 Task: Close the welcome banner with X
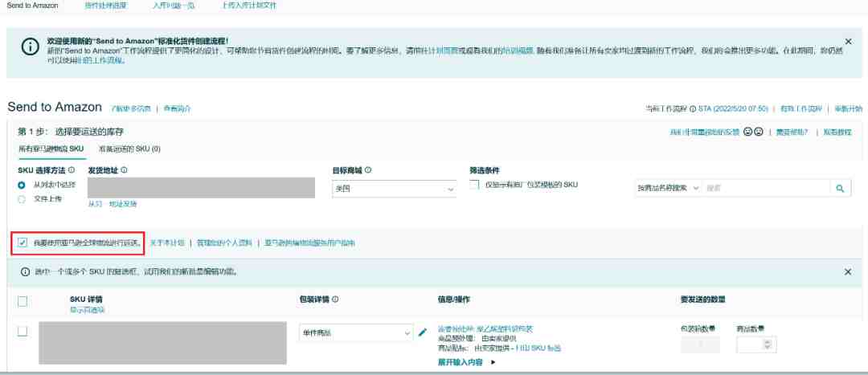tap(848, 41)
